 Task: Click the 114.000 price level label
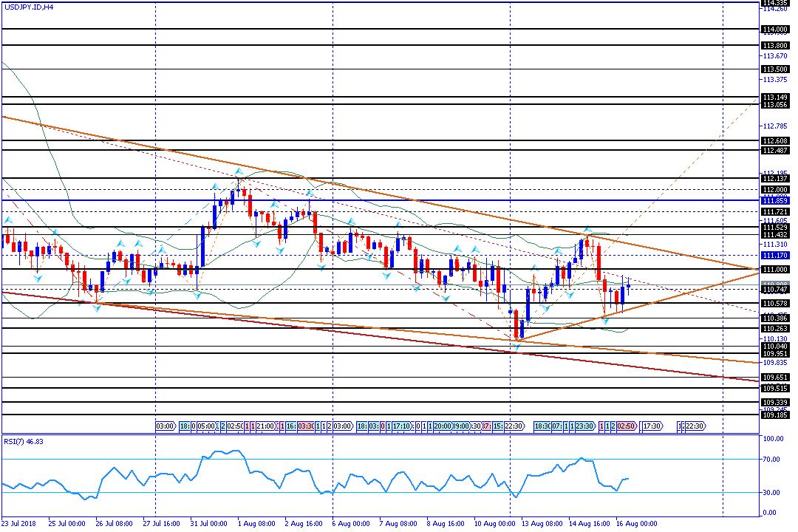[x=774, y=29]
